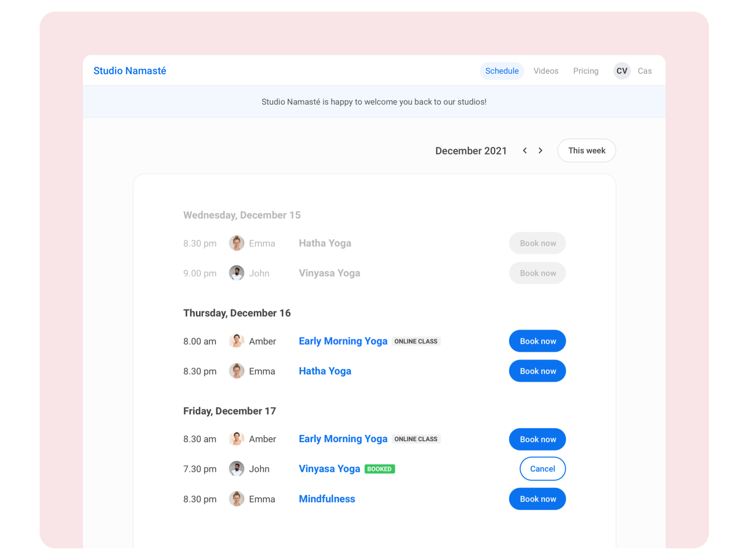
Task: Open the Schedule tab
Action: [502, 71]
